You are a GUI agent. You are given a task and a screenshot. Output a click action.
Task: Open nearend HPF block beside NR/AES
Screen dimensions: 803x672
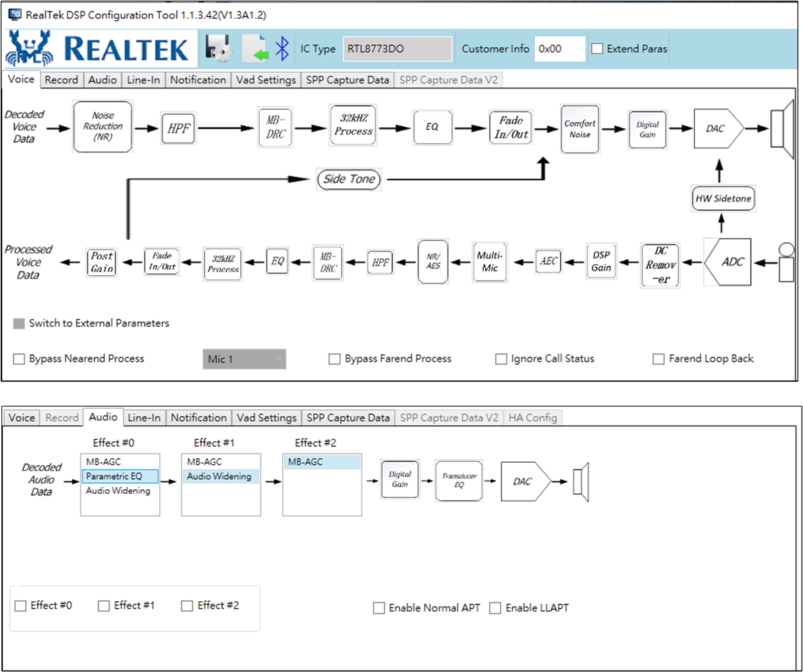pos(381,262)
